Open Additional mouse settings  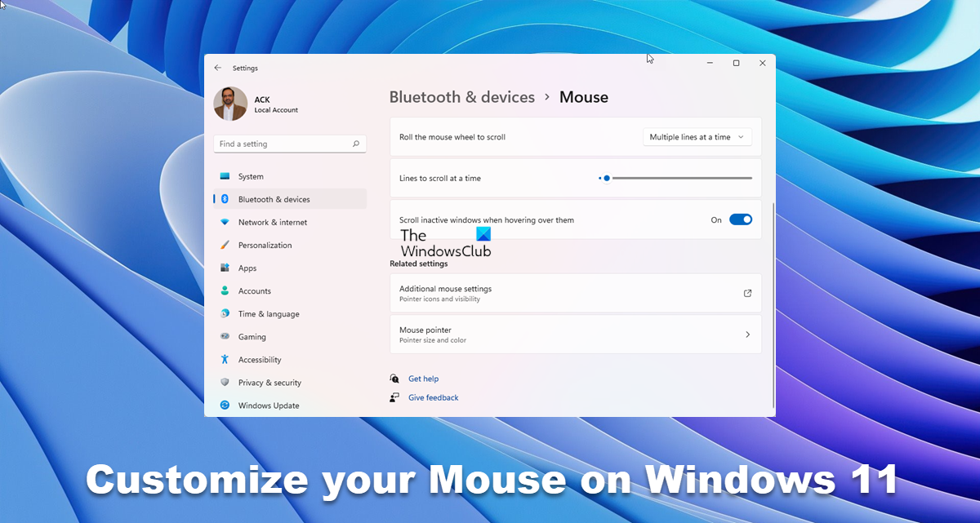[576, 293]
